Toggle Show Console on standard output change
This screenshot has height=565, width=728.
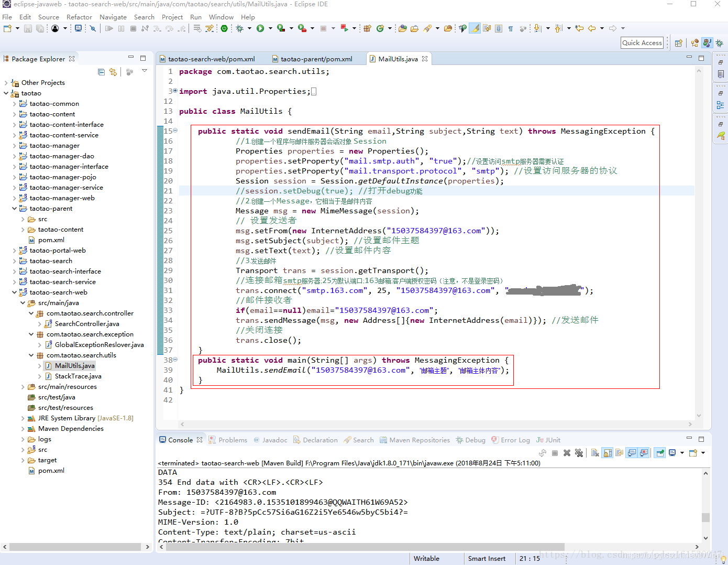[x=631, y=453]
